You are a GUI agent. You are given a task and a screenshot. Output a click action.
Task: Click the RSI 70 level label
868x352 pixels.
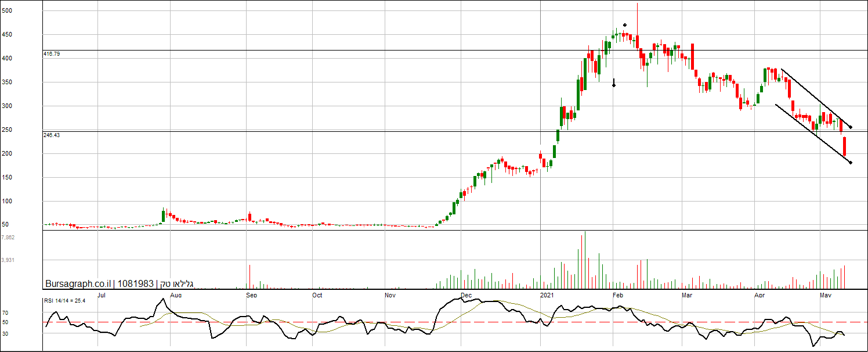coord(5,313)
